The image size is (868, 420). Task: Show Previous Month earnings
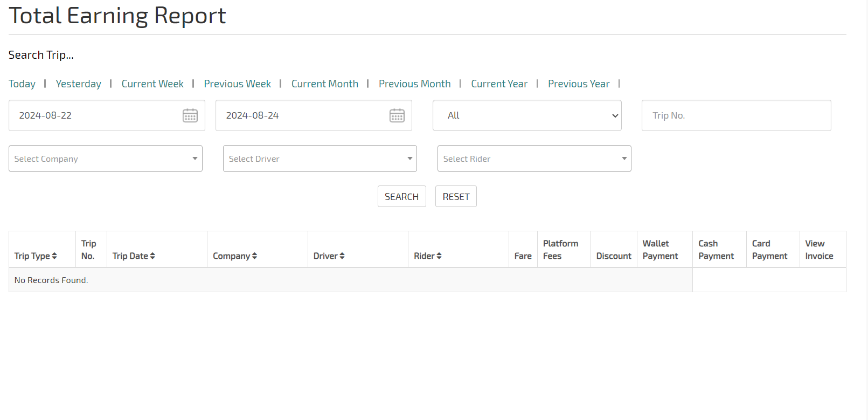click(414, 84)
